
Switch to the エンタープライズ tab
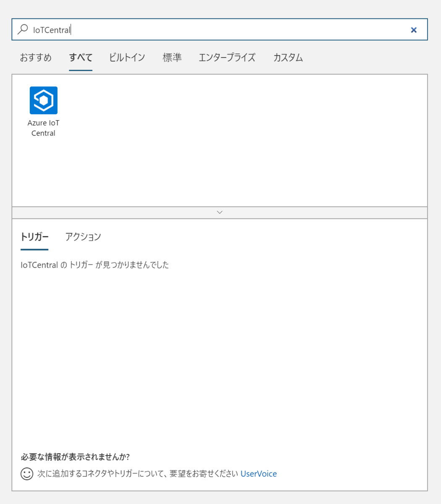click(227, 58)
